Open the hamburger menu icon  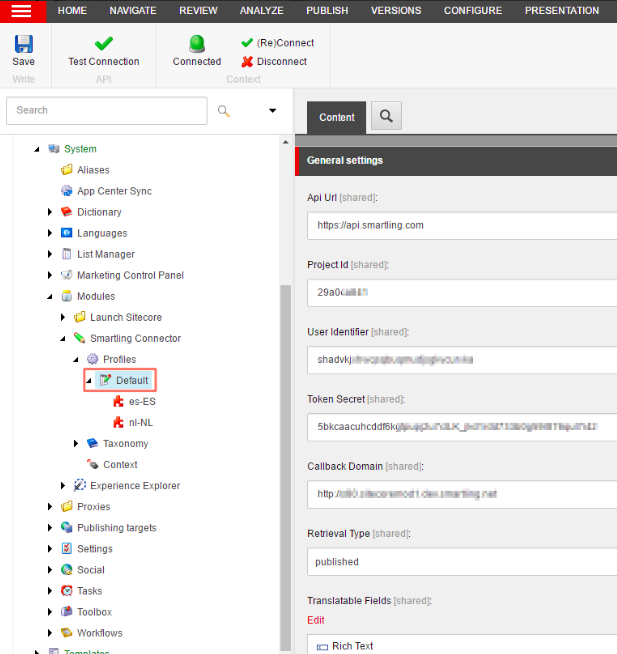21,10
